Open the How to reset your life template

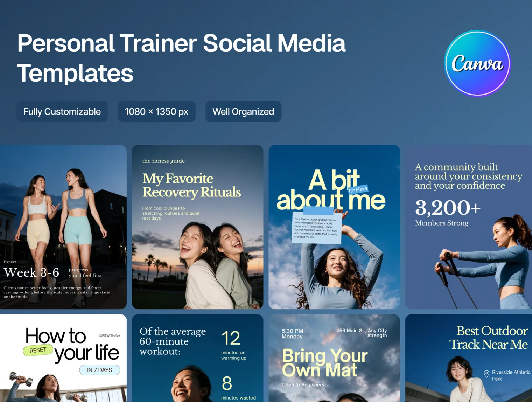[63, 358]
